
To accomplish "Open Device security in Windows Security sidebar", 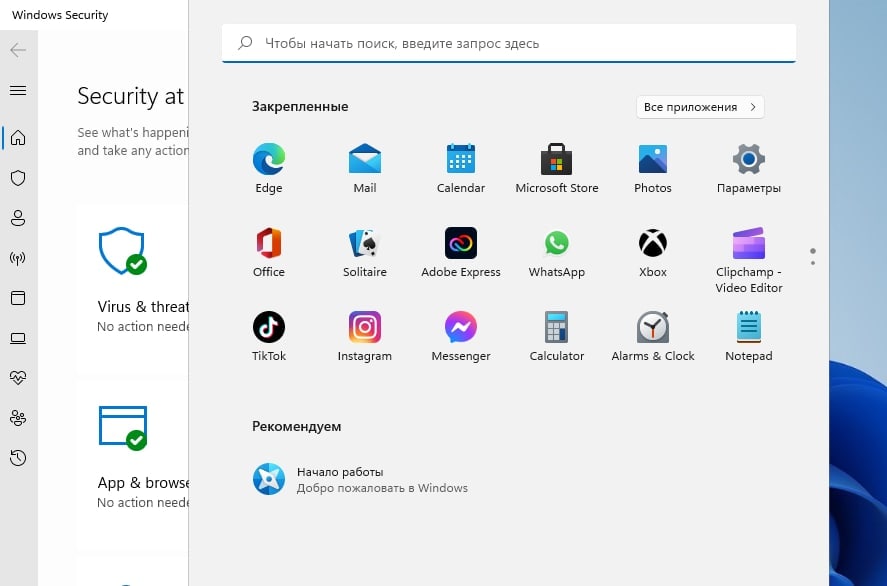I will point(18,338).
